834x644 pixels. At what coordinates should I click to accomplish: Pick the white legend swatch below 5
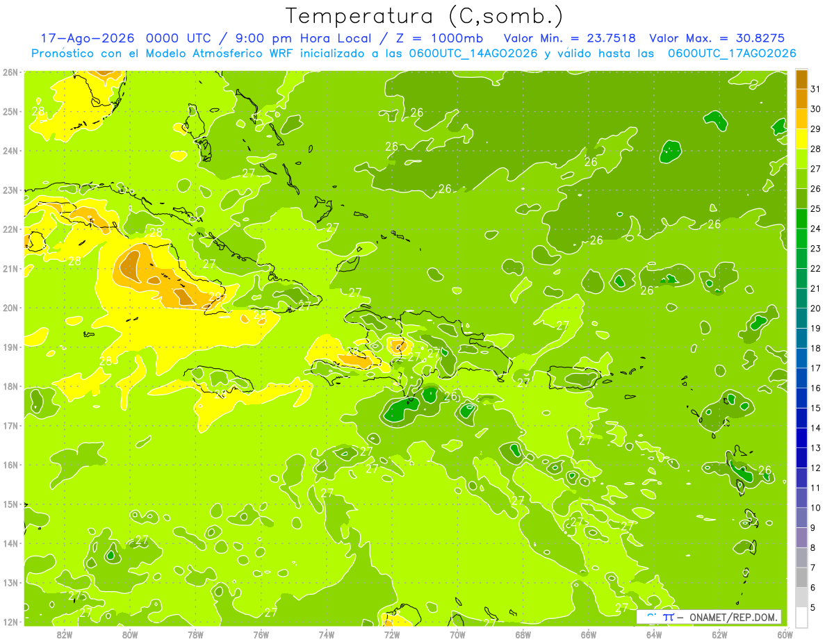point(801,618)
